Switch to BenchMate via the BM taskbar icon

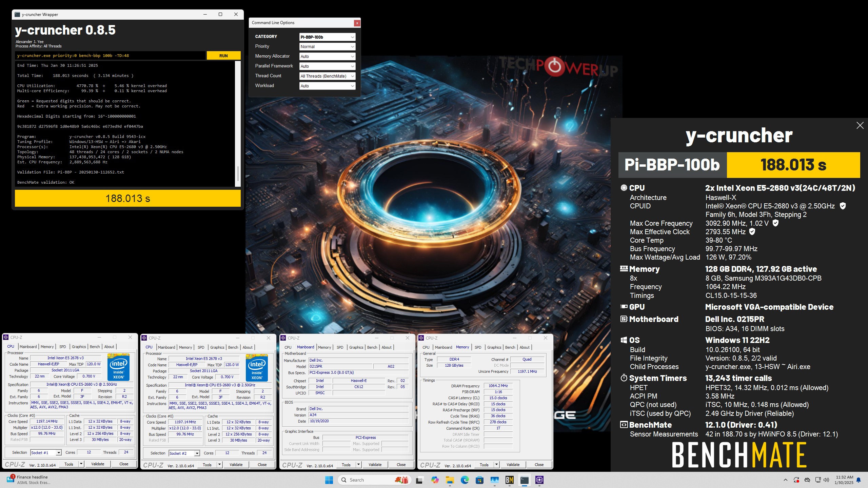click(509, 480)
